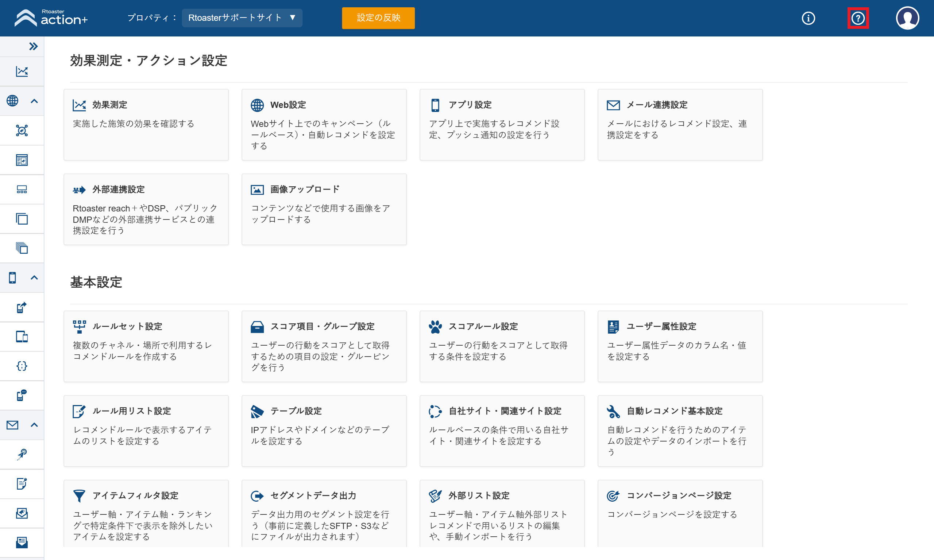
Task: Open the 画像アップロード card
Action: pyautogui.click(x=324, y=209)
